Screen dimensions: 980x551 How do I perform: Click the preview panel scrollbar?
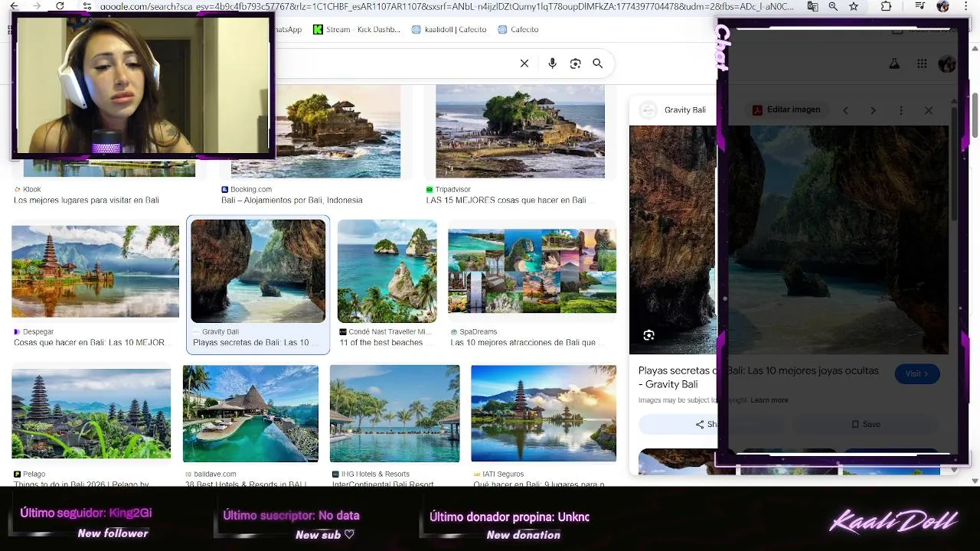coord(954,165)
